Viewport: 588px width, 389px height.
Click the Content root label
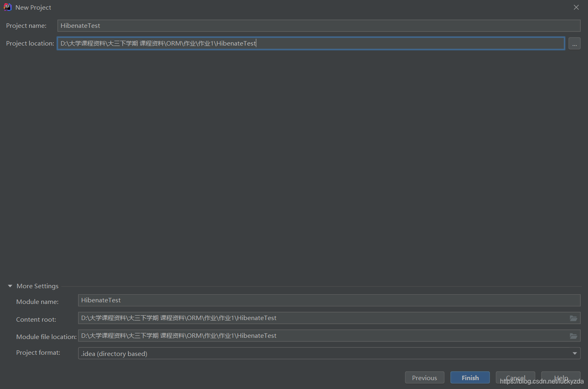pyautogui.click(x=36, y=320)
